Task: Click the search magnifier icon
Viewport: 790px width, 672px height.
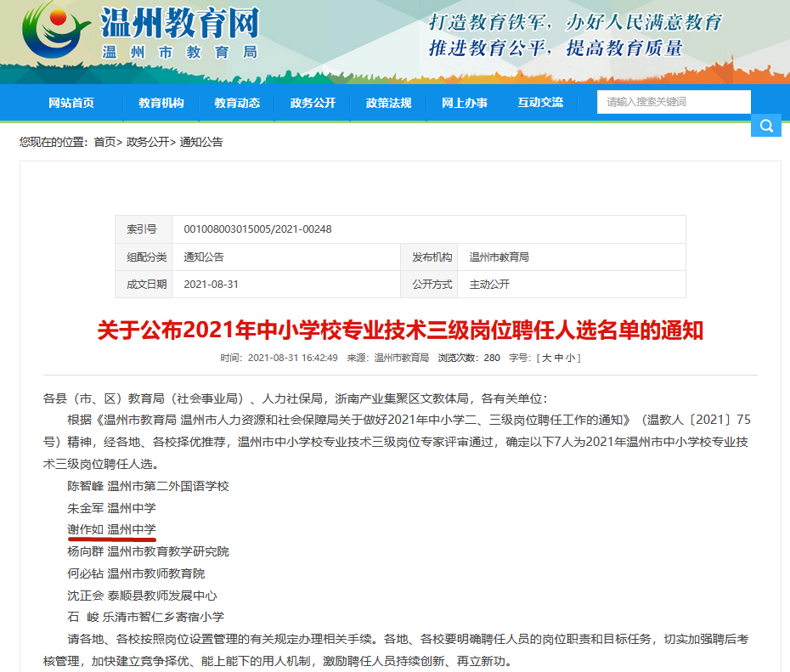Action: coord(765,124)
